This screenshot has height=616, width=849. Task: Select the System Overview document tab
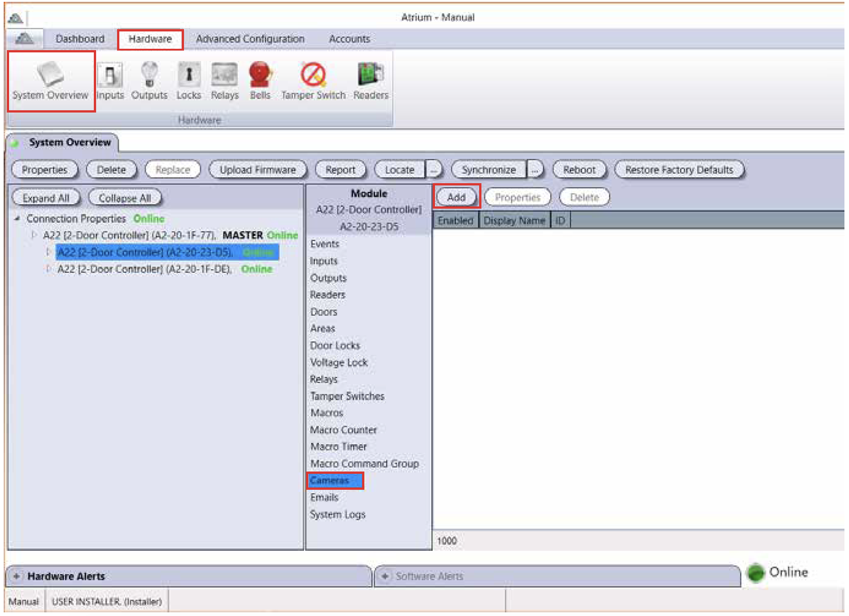click(70, 143)
